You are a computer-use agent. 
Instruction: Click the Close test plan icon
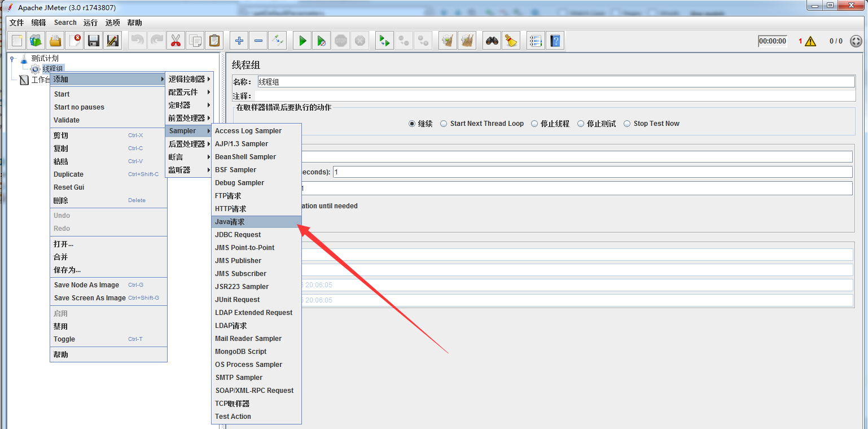coord(74,41)
